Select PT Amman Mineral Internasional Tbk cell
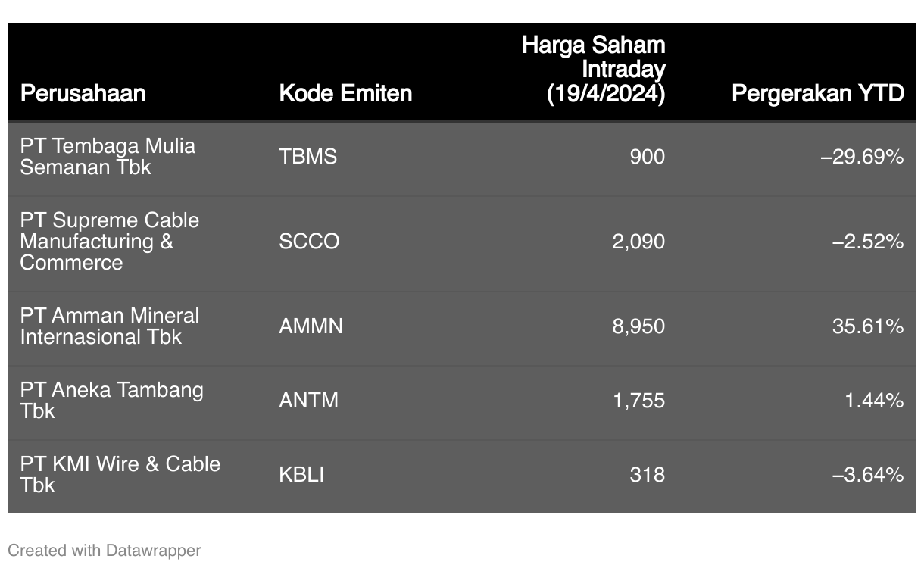This screenshot has height=568, width=924. coord(110,326)
